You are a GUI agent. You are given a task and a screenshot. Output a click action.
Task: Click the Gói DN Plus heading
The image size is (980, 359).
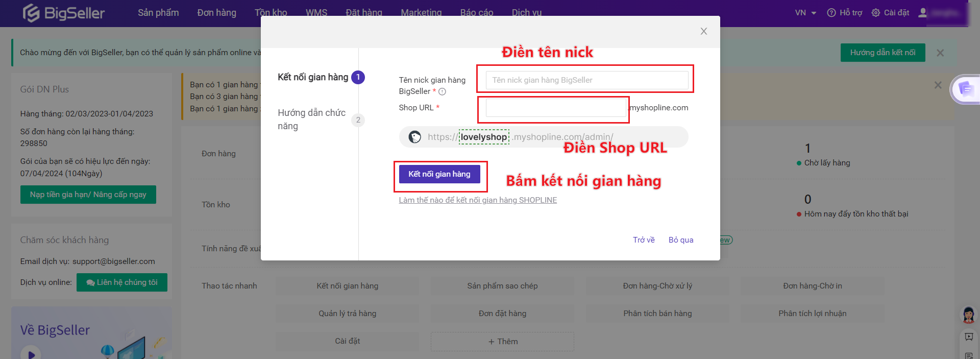coord(44,89)
